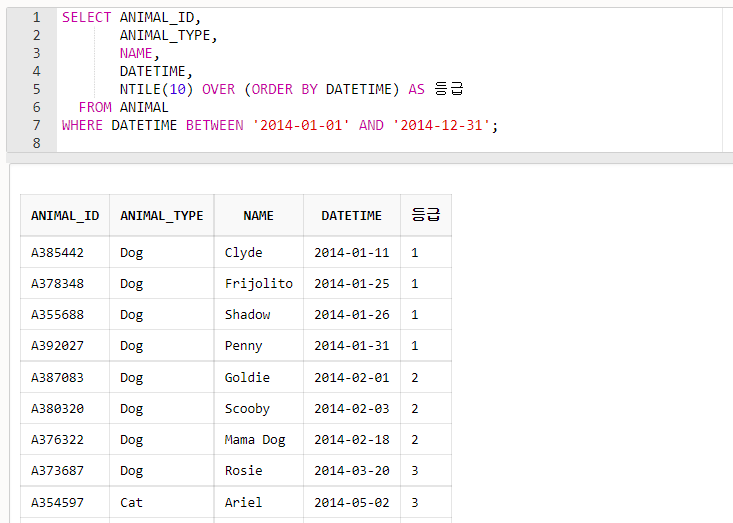Click the date 2014-01-31
Image resolution: width=733 pixels, height=523 pixels.
click(352, 346)
